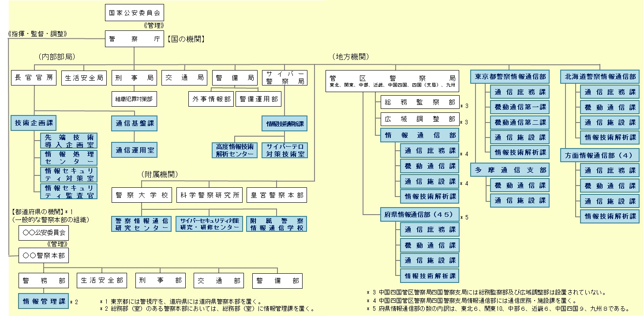Click the 組織犯罪対策部 box
Screen dimensions: 644x316
(x=135, y=99)
